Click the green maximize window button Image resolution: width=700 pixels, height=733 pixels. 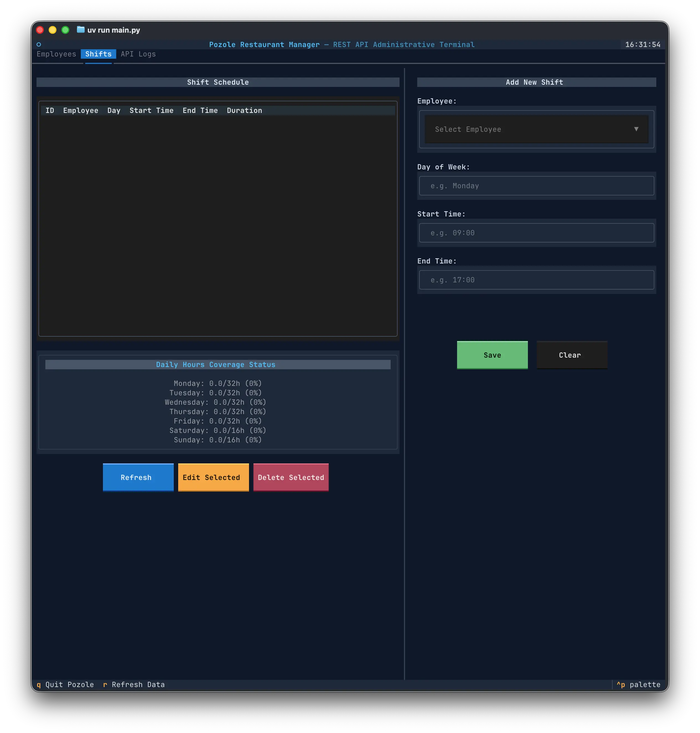pos(65,30)
